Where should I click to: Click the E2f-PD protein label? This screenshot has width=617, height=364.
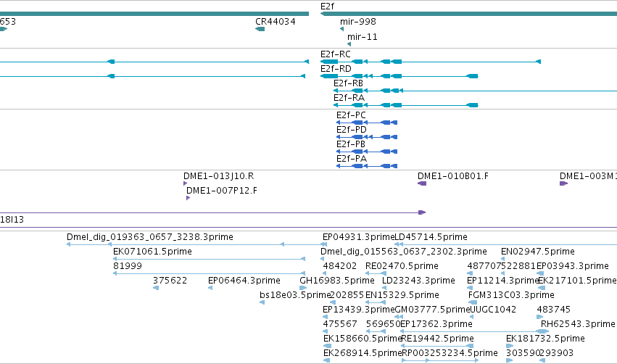(352, 130)
